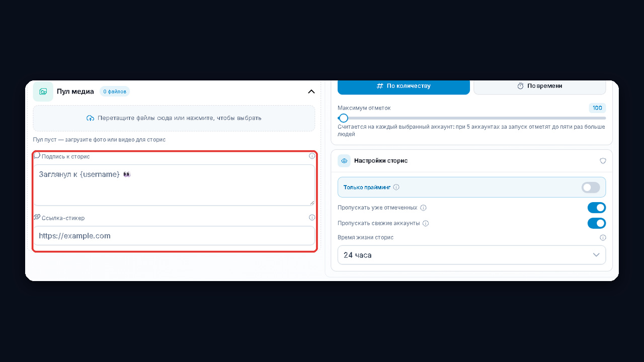Viewport: 644px width, 362px height.
Task: Enable the Только прайминг switch
Action: (591, 188)
